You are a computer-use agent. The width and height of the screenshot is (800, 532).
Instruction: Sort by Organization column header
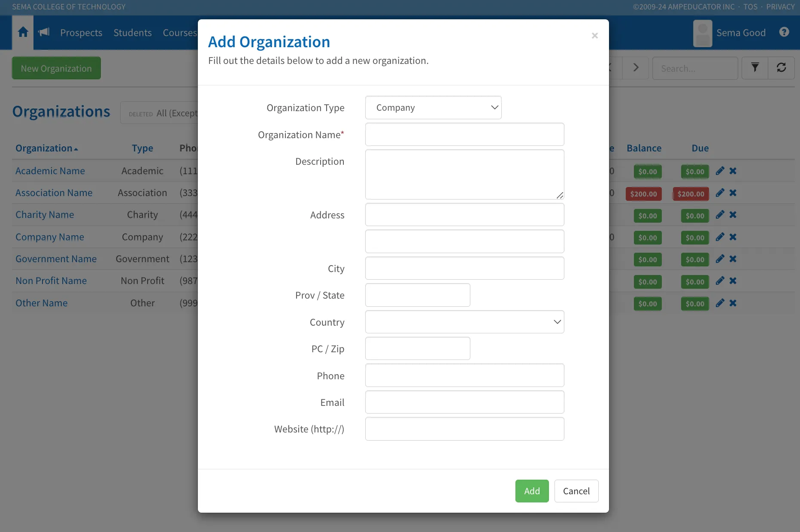click(x=46, y=148)
